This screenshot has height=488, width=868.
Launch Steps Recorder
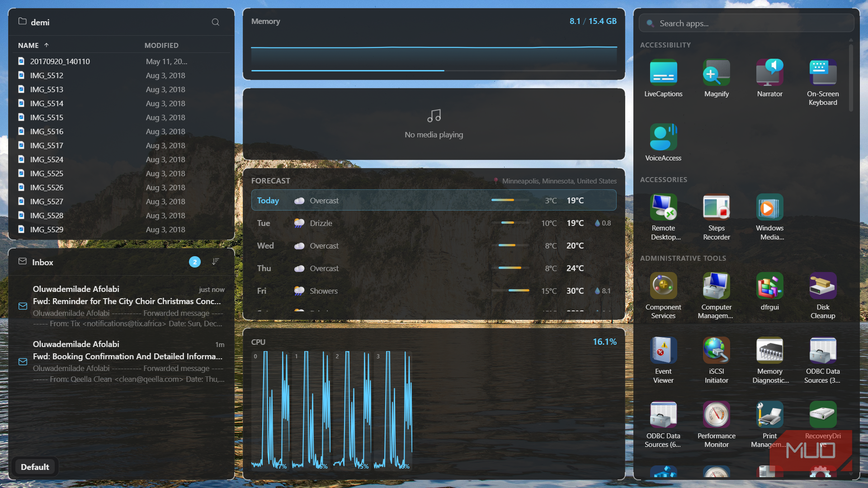click(717, 217)
